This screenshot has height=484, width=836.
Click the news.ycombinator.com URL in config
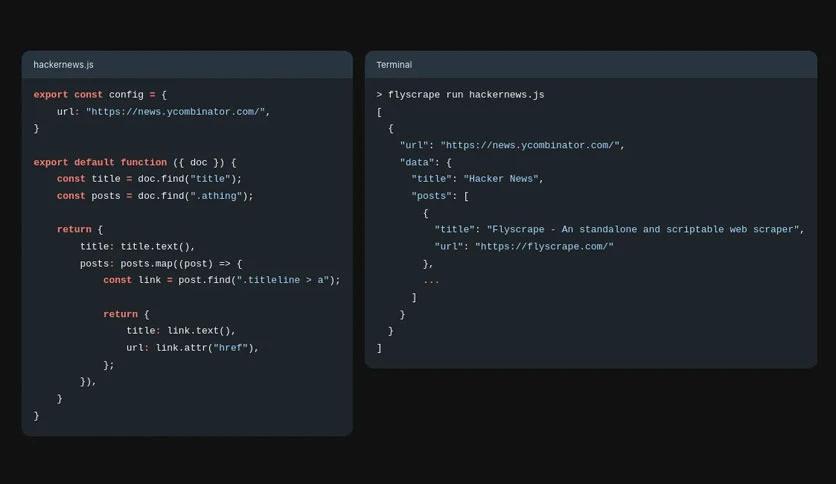[175, 111]
